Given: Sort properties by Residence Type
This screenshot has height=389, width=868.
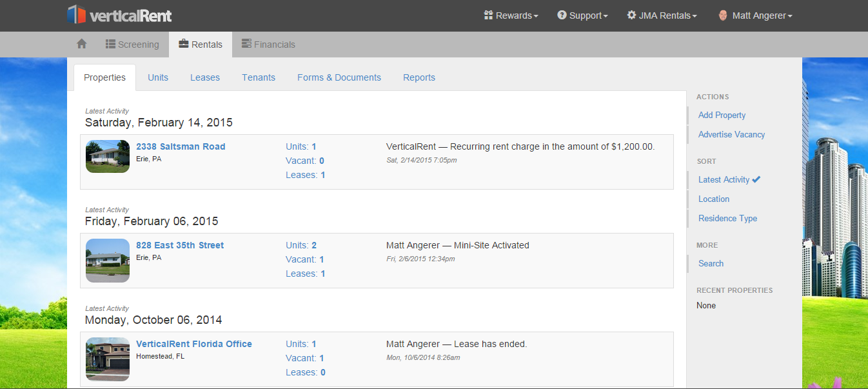Looking at the screenshot, I should pyautogui.click(x=727, y=218).
